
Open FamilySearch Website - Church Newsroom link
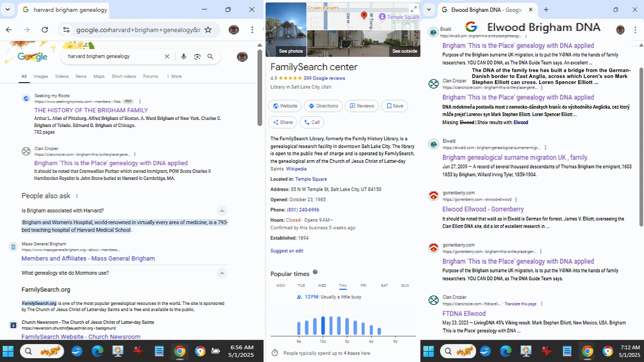pyautogui.click(x=81, y=337)
